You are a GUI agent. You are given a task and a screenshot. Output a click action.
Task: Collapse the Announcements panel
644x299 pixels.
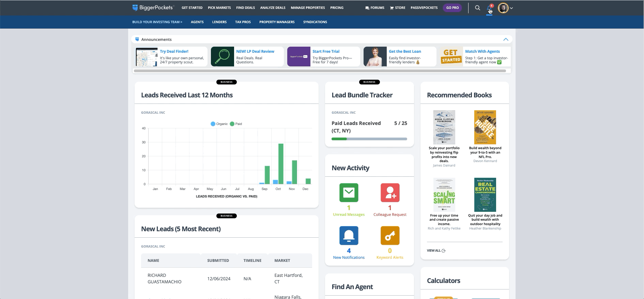(506, 40)
